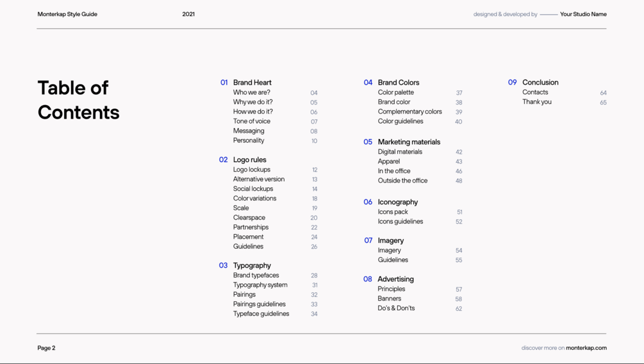Go to the Complementary colors entry
The width and height of the screenshot is (644, 364).
409,112
